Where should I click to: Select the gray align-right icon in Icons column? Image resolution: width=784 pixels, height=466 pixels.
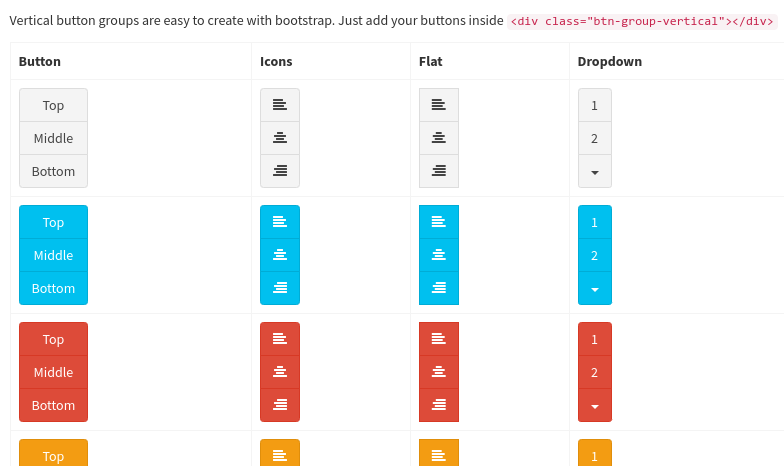(280, 171)
